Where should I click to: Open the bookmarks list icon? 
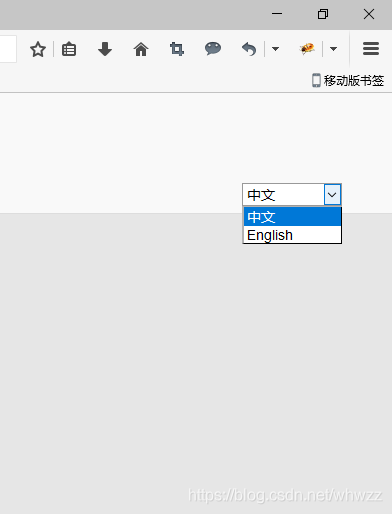click(69, 49)
